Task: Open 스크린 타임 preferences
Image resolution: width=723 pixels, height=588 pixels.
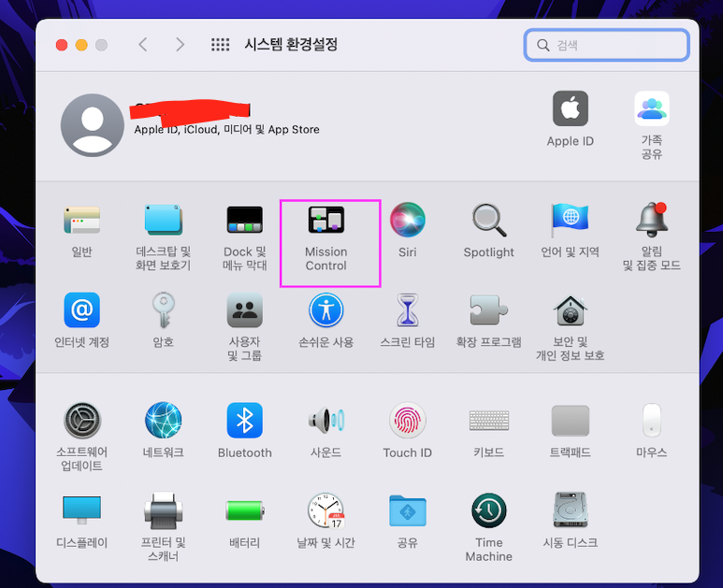Action: pyautogui.click(x=408, y=309)
